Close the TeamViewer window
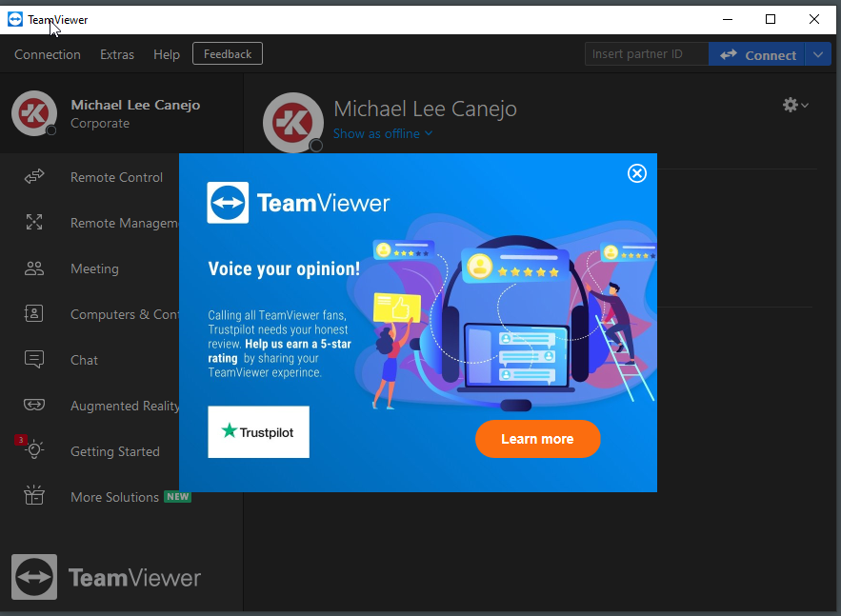The width and height of the screenshot is (841, 616). pyautogui.click(x=813, y=19)
